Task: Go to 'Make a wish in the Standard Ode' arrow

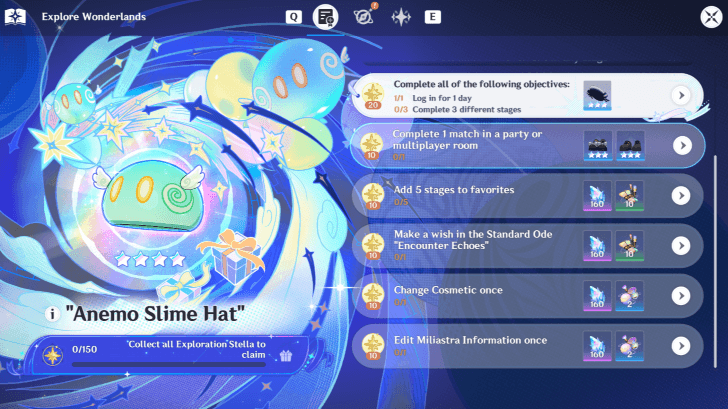Action: 681,246
